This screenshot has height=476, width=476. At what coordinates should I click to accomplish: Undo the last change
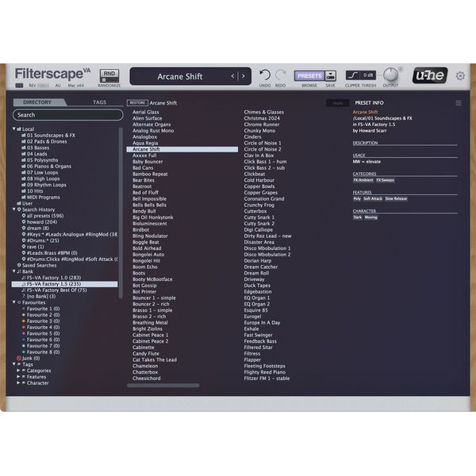point(265,75)
